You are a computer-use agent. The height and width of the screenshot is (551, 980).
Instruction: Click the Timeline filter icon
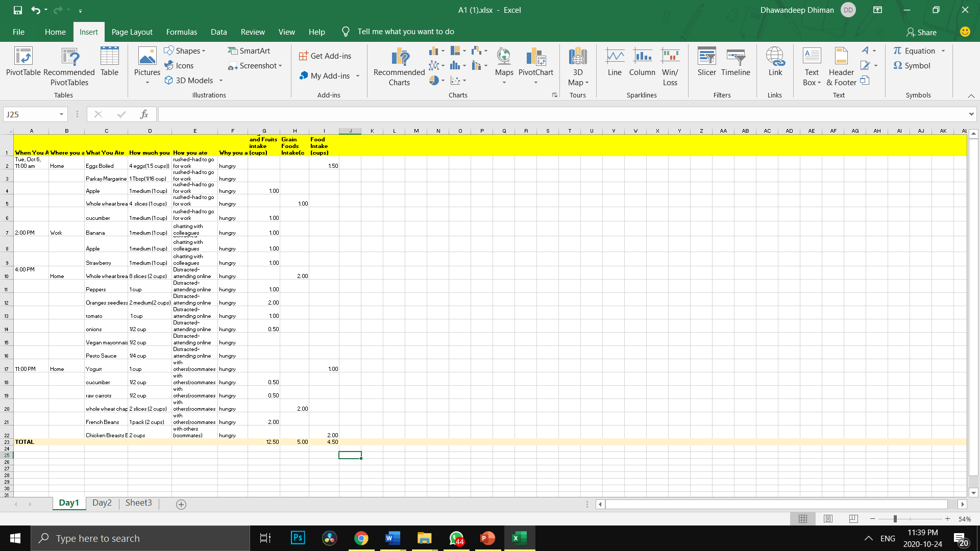point(736,62)
